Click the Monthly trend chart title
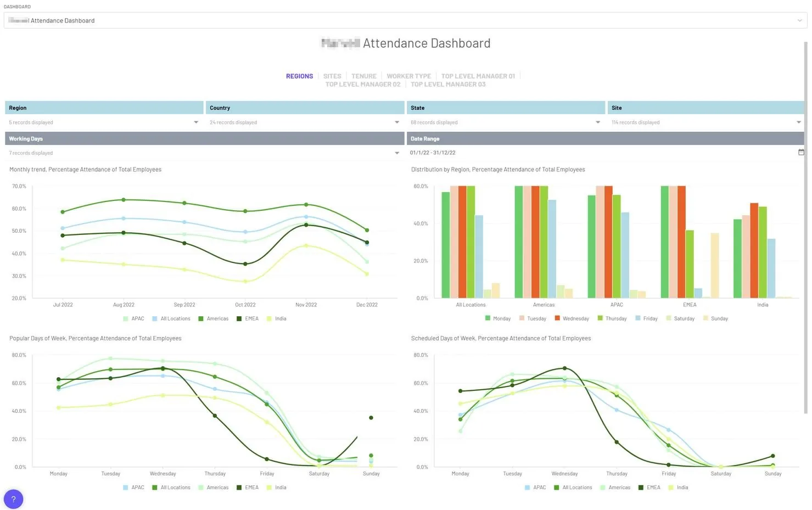 click(85, 170)
